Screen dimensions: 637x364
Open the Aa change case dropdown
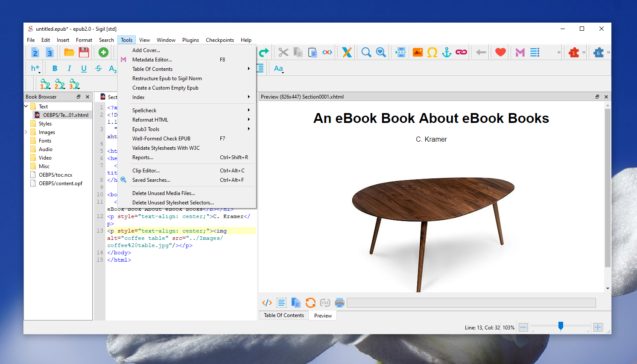pyautogui.click(x=278, y=69)
